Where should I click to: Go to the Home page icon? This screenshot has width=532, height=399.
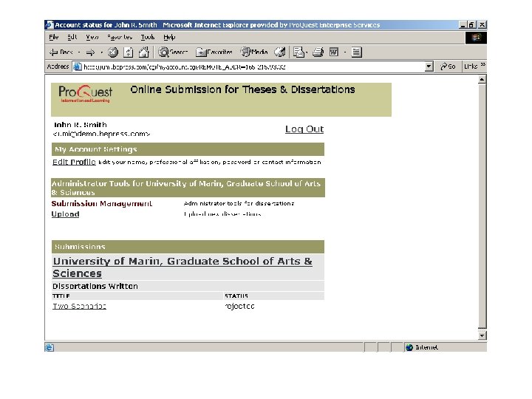(144, 52)
